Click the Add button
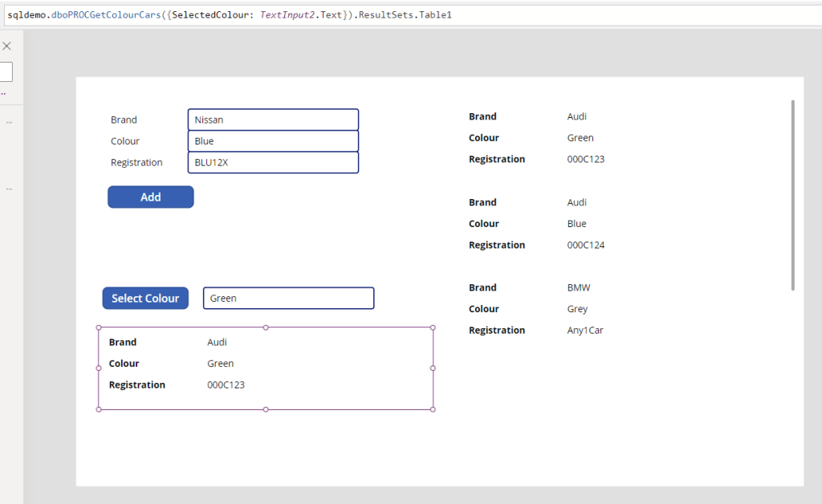 point(150,197)
